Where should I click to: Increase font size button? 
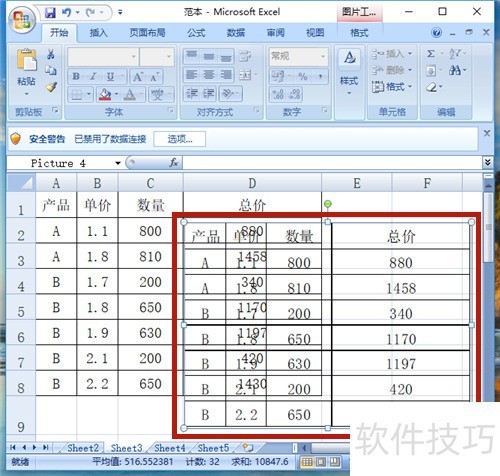pos(138,77)
